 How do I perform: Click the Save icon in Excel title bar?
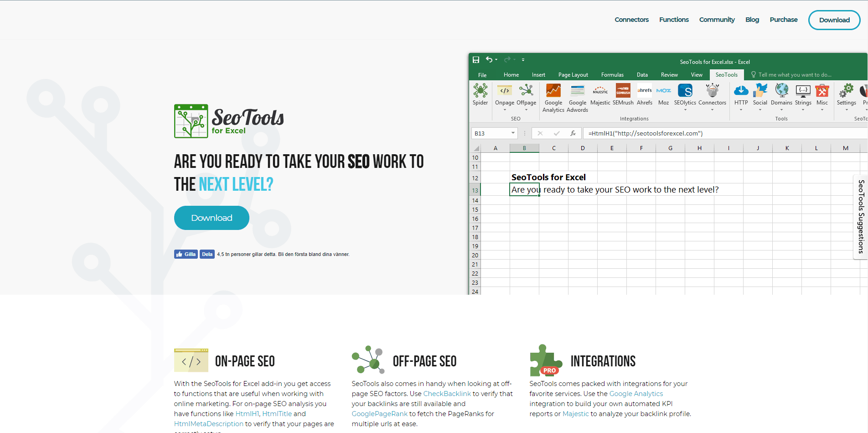pyautogui.click(x=476, y=60)
